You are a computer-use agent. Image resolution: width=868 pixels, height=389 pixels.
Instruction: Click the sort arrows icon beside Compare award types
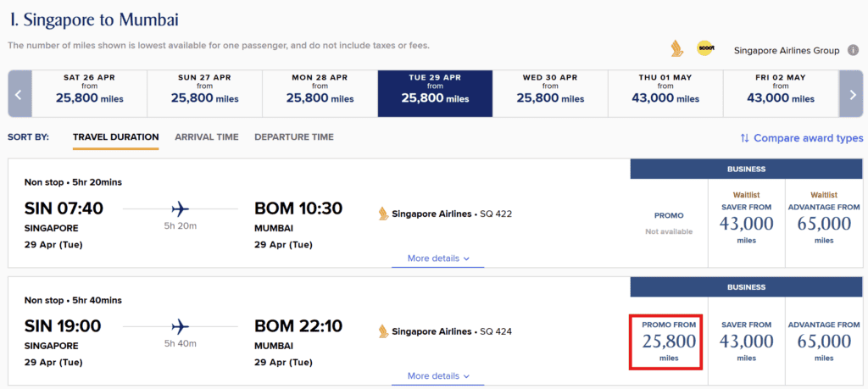744,138
